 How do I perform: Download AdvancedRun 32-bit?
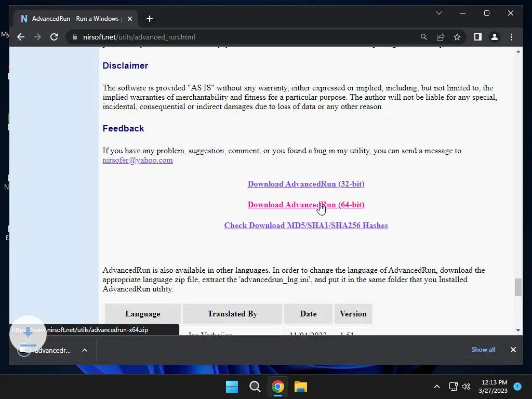coord(306,184)
